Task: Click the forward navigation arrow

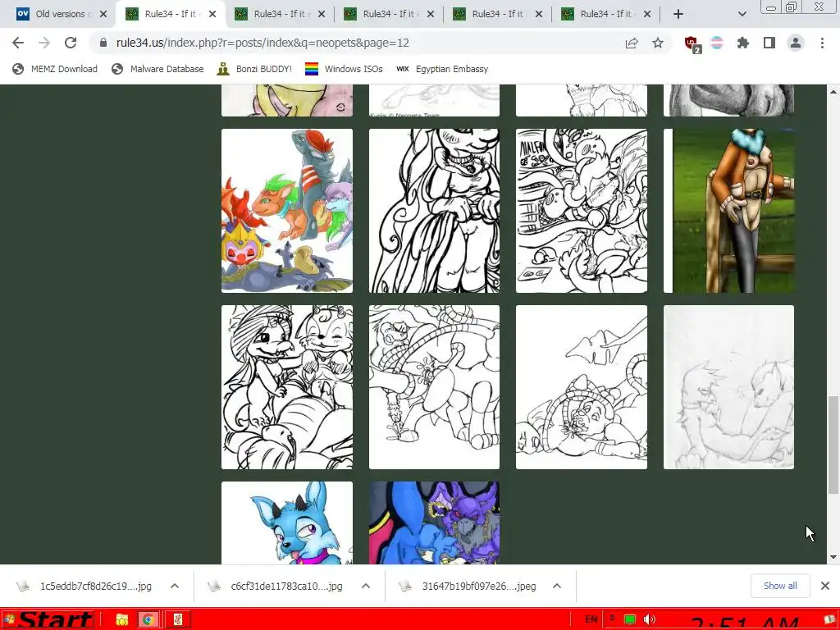Action: 44,43
